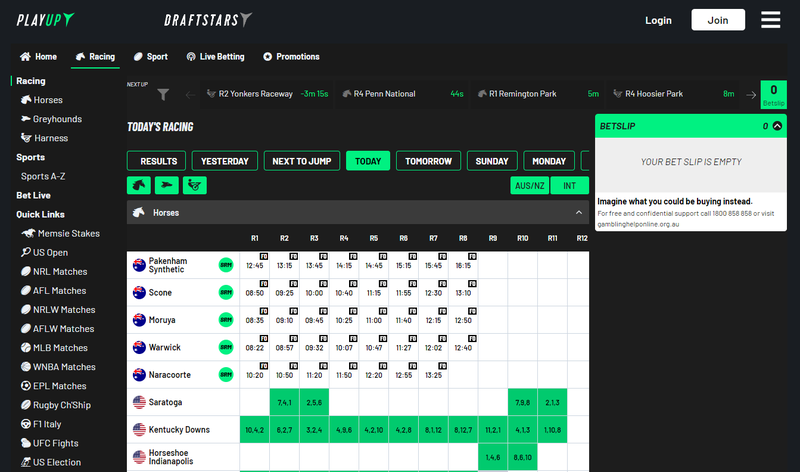Open Saratoga R2 result 7,4,1
Screen dimensions: 800x472
coord(284,402)
